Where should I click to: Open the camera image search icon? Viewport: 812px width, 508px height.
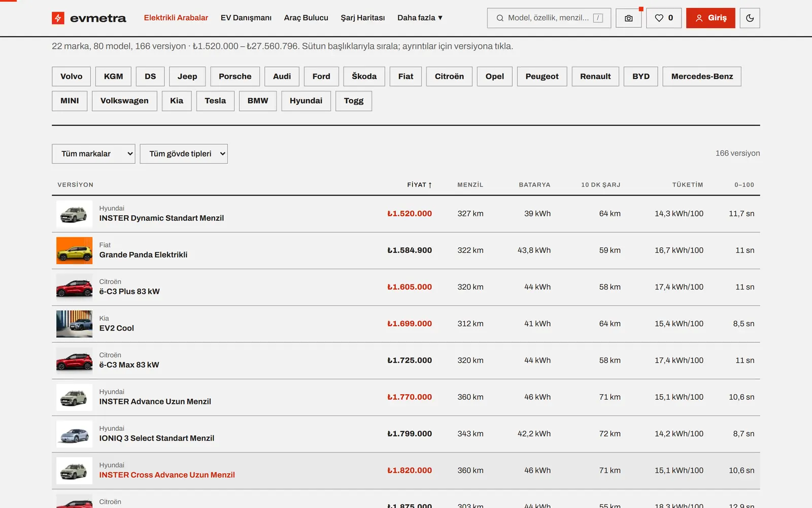[628, 18]
